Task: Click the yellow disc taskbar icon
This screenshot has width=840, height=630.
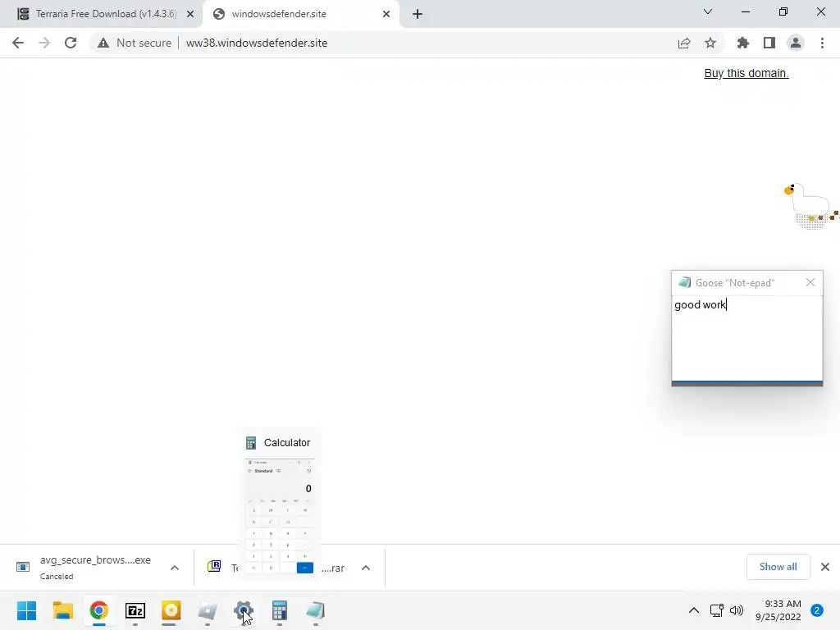Action: (171, 610)
